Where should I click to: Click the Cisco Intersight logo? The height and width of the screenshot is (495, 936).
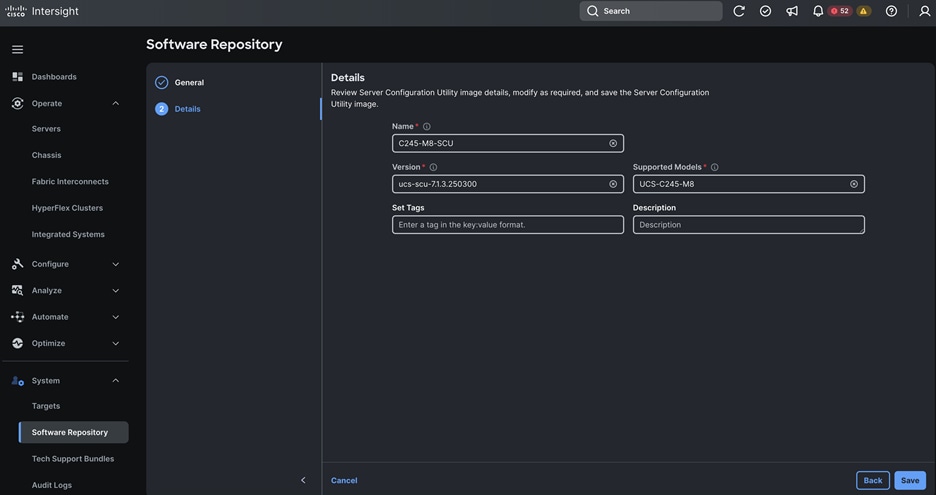point(42,11)
